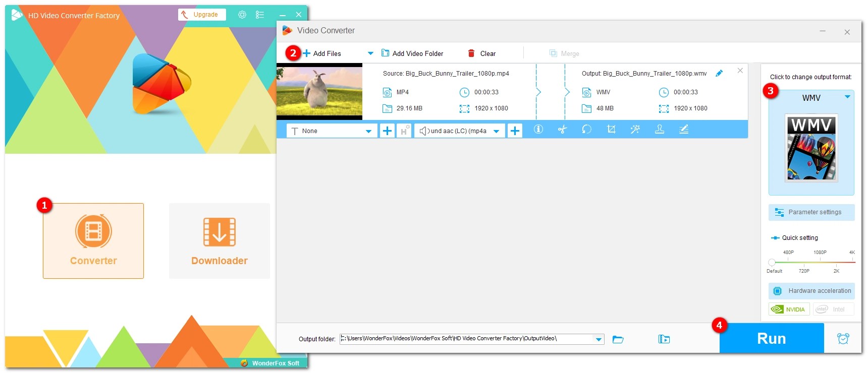Click the source resolution frame icon
The image size is (868, 373).
(x=464, y=108)
